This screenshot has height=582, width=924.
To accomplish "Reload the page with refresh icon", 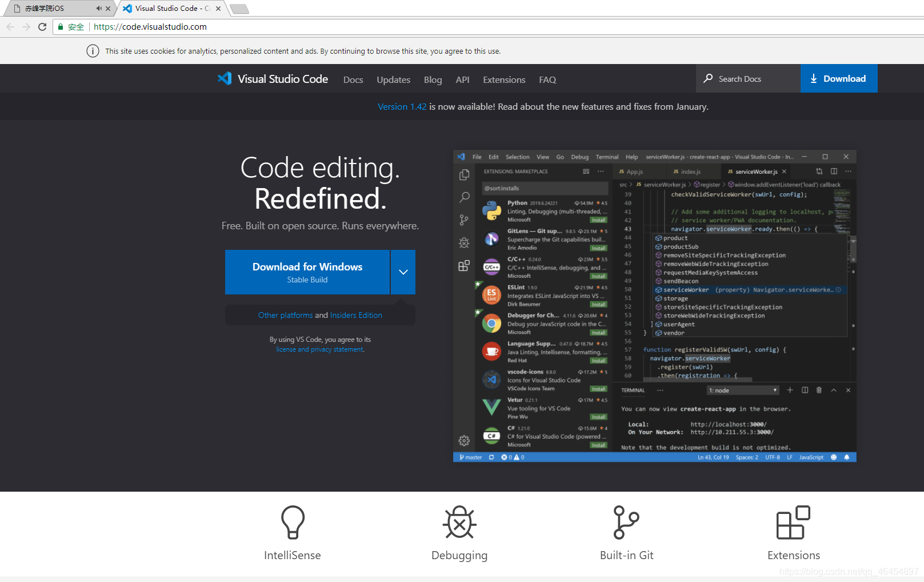I will coord(42,27).
